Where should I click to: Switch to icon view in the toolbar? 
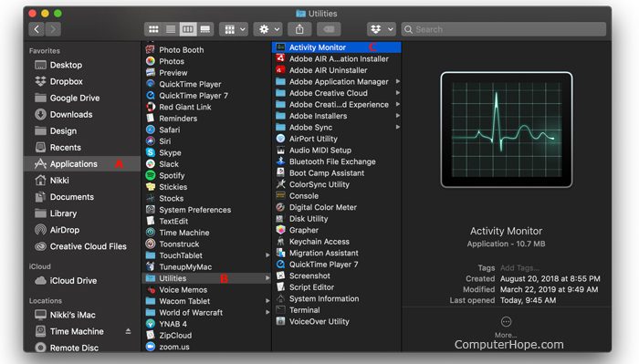[153, 29]
